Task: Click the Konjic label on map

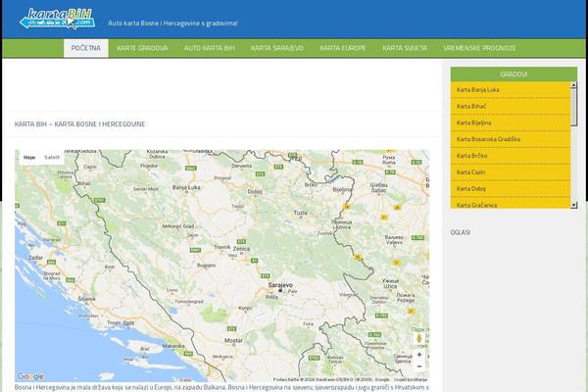Action: tap(245, 308)
